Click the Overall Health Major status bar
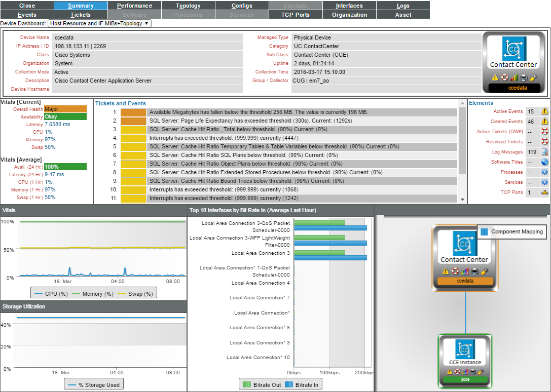The width and height of the screenshot is (551, 392). 65,109
